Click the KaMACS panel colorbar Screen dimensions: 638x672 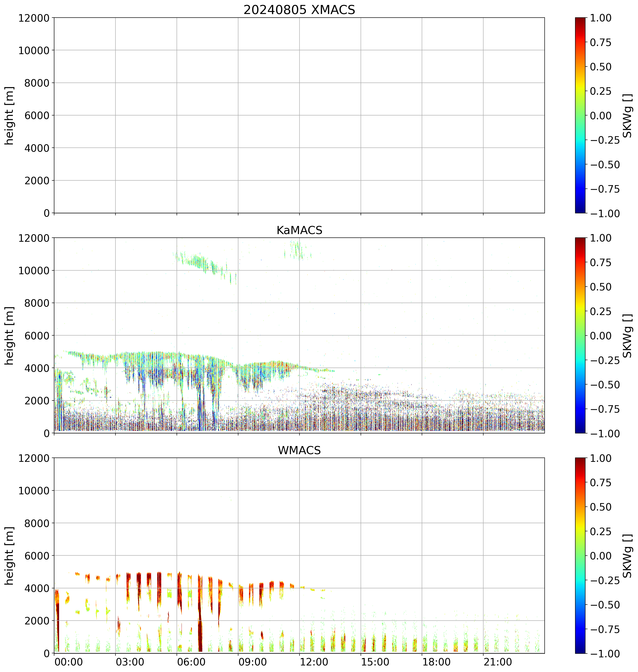coord(580,335)
